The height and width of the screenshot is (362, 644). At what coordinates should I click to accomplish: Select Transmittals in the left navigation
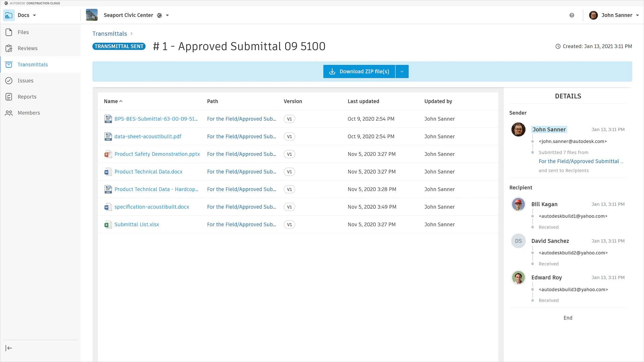point(33,65)
